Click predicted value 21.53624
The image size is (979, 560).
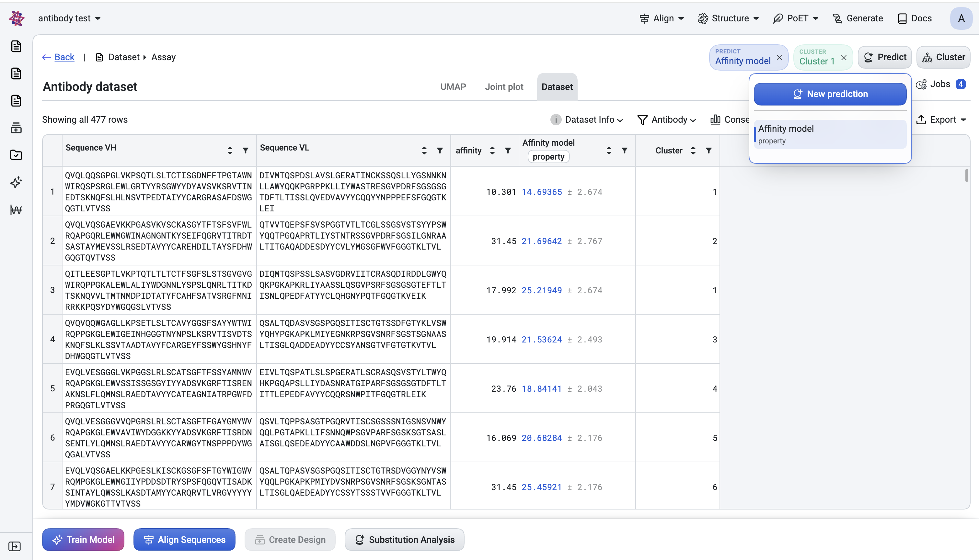[541, 340]
